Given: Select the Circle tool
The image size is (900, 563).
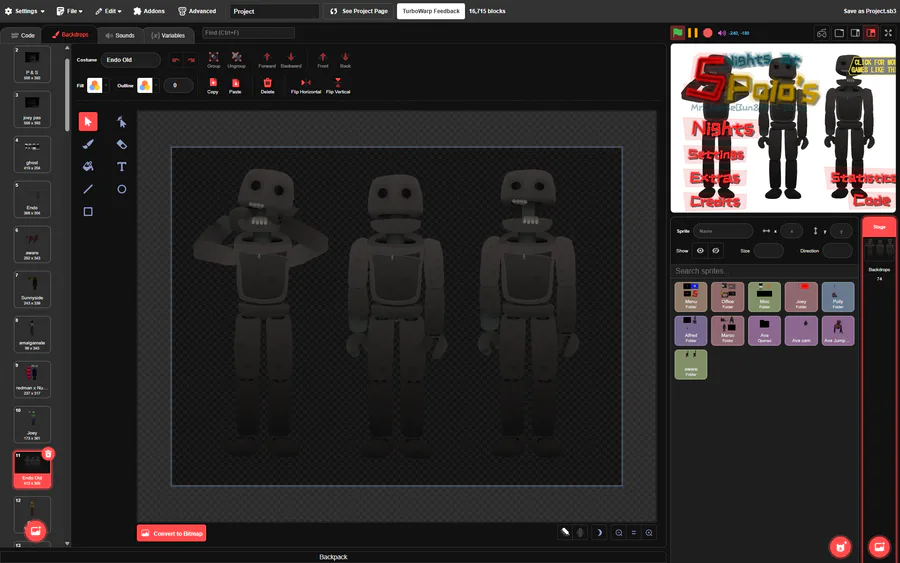Looking at the screenshot, I should pyautogui.click(x=121, y=189).
